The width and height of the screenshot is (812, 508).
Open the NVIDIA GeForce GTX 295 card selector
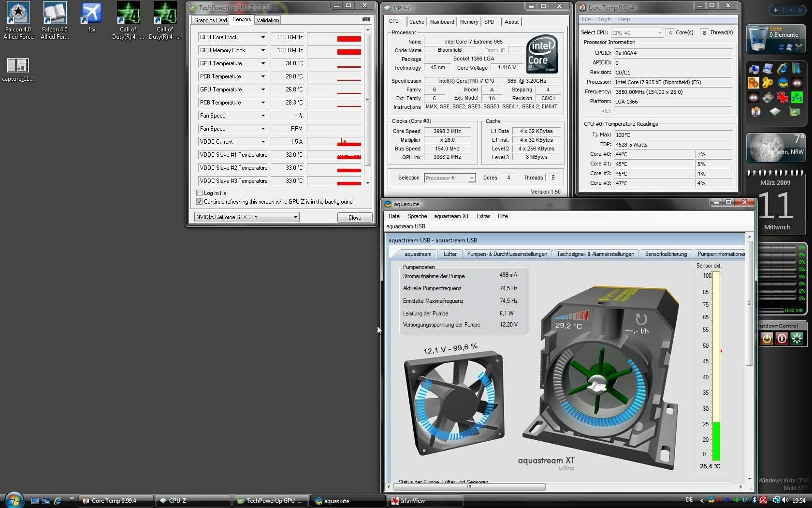(246, 217)
